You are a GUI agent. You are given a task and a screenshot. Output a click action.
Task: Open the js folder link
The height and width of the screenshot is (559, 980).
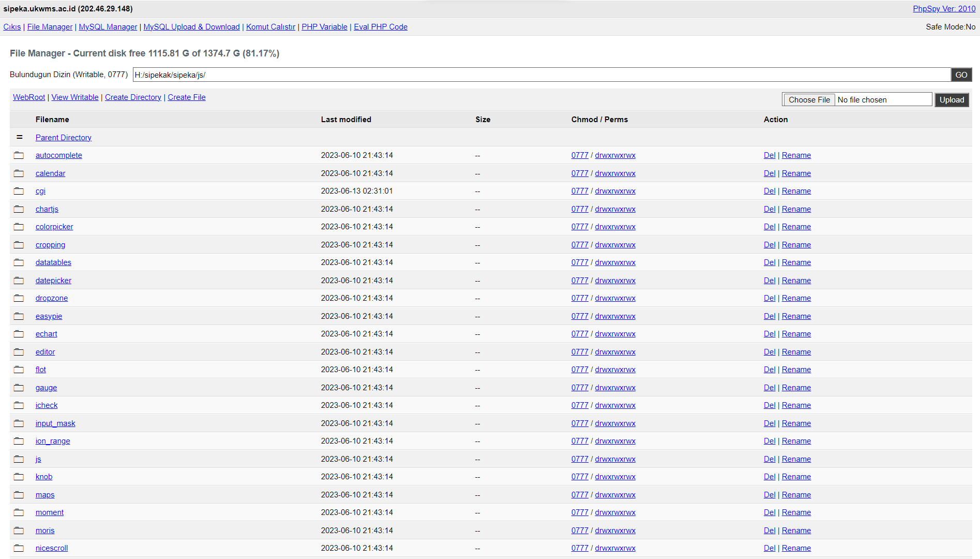[38, 459]
